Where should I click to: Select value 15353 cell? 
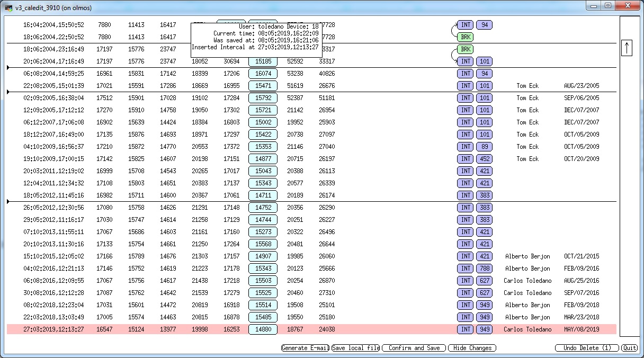point(263,147)
